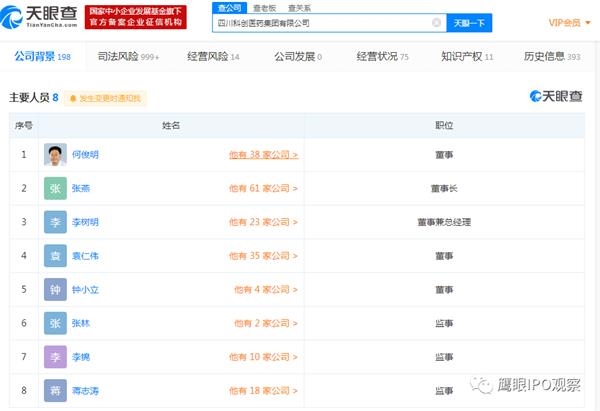Click the green 张 avatar for 张燕
Image resolution: width=600 pixels, height=411 pixels.
pyautogui.click(x=55, y=188)
